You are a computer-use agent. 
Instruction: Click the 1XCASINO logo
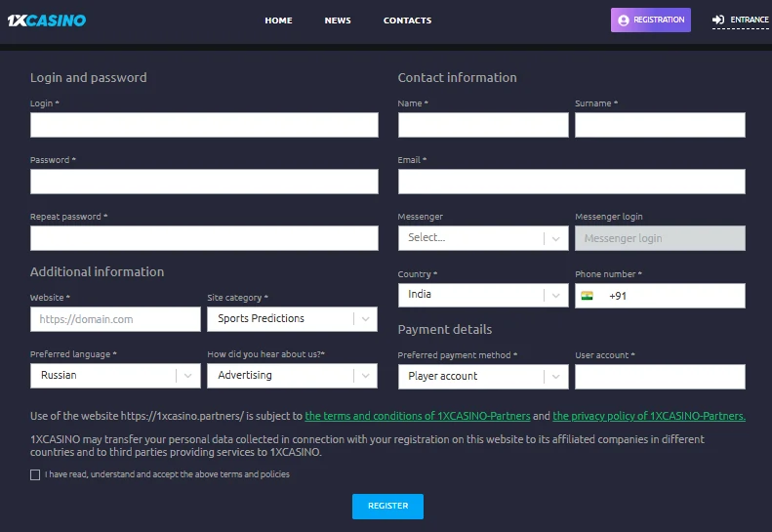[47, 20]
